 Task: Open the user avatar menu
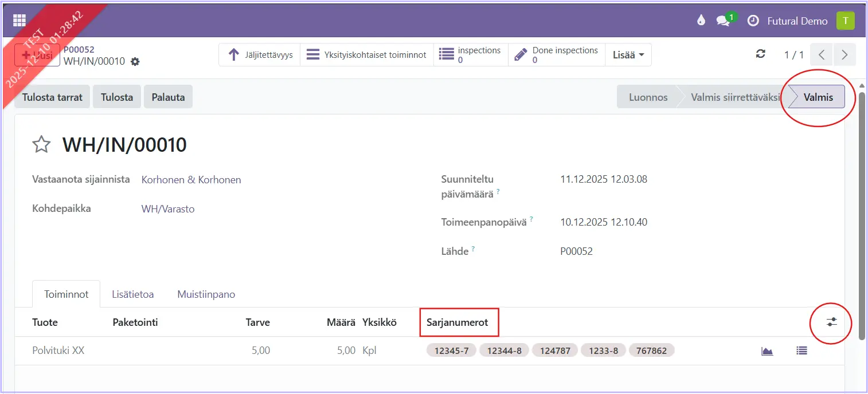845,21
